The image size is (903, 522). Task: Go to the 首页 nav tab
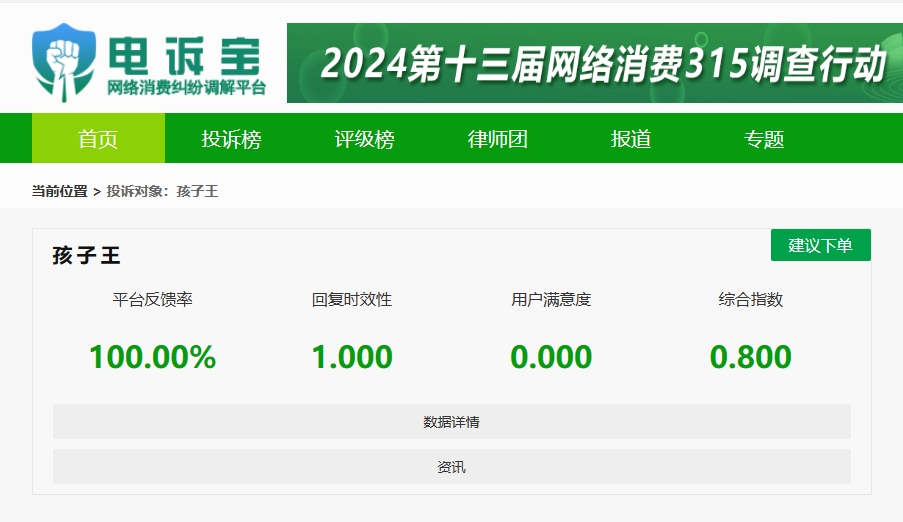(98, 138)
